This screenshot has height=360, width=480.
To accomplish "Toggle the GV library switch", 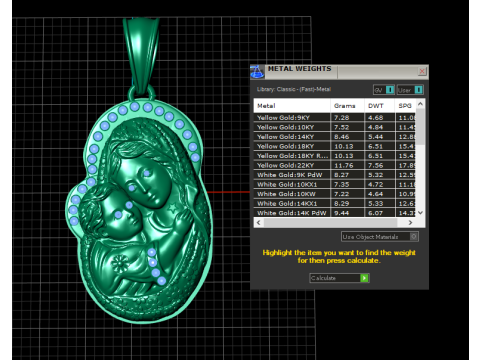I will click(x=384, y=90).
